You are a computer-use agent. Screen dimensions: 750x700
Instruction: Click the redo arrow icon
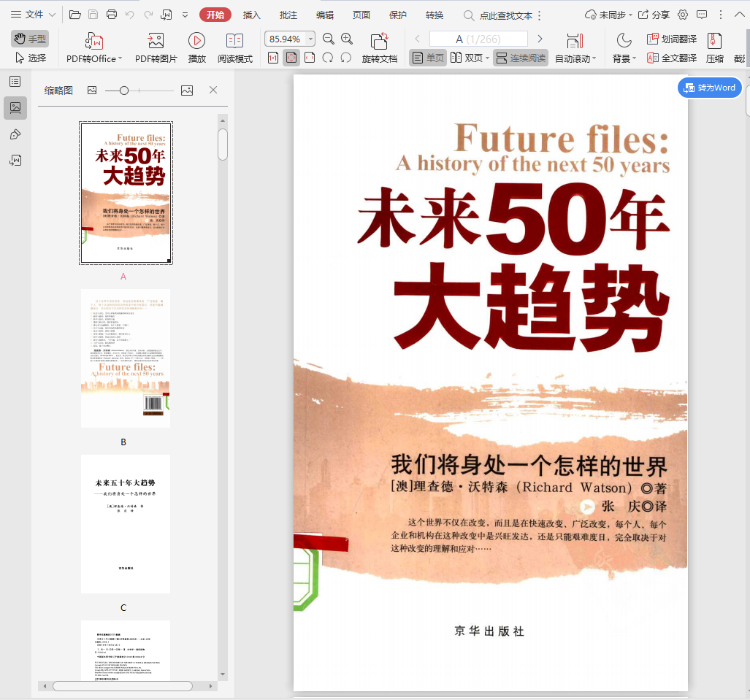[x=148, y=15]
